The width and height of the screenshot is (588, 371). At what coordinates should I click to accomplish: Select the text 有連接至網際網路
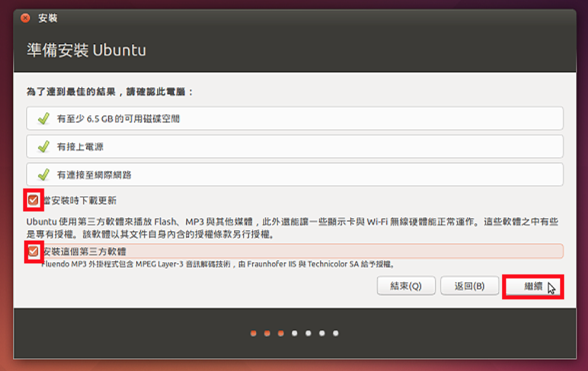(x=94, y=175)
